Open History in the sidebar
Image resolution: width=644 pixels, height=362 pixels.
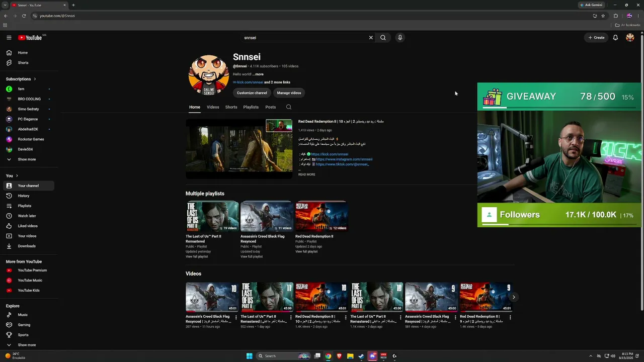(28, 196)
